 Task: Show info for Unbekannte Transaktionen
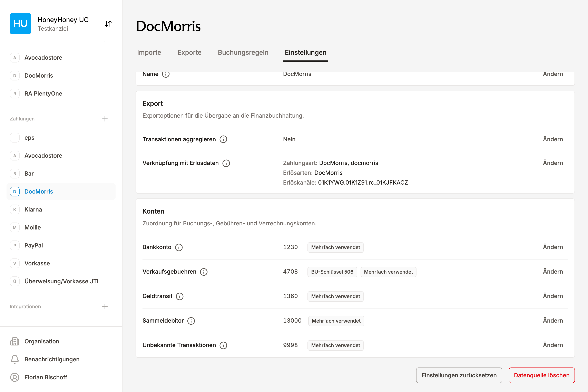tap(223, 345)
